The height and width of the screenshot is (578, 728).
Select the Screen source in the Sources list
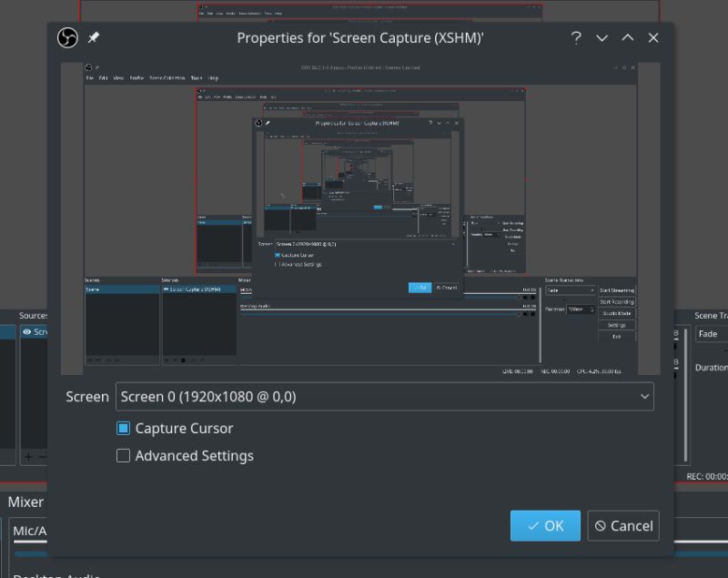[41, 331]
